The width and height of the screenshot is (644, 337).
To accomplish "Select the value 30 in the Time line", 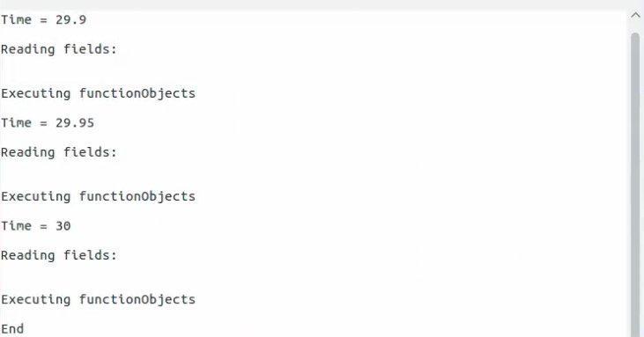I will pos(63,226).
